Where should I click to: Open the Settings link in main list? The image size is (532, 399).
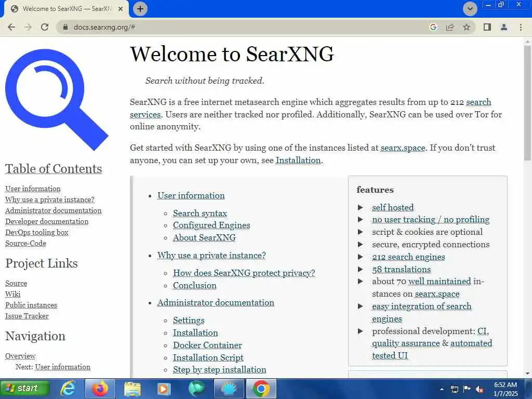pos(189,320)
